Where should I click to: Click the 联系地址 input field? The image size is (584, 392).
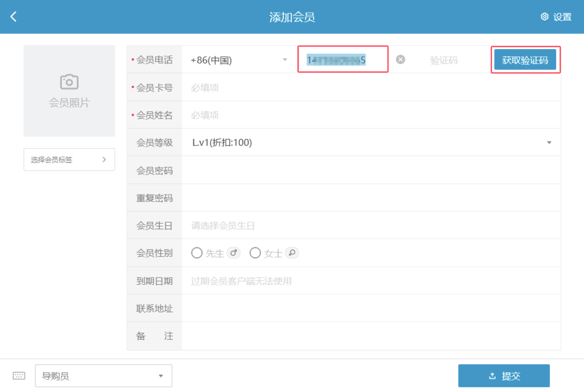(x=371, y=308)
